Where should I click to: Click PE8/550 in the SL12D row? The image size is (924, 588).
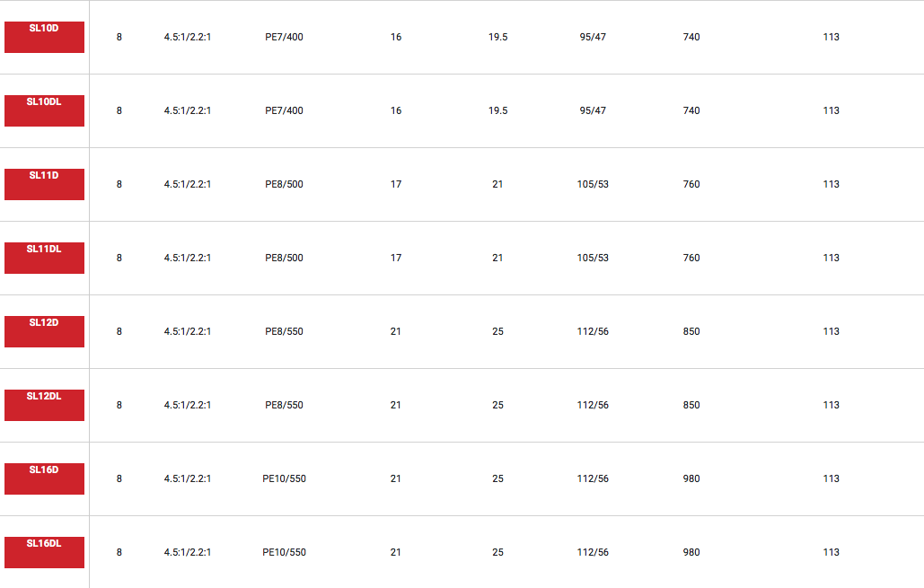click(x=284, y=331)
